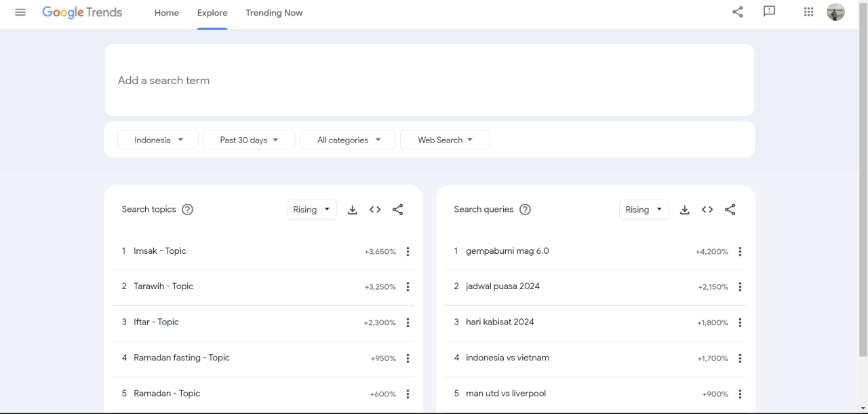Open the send feedback icon
Viewport: 868px width, 414px height.
click(x=769, y=12)
